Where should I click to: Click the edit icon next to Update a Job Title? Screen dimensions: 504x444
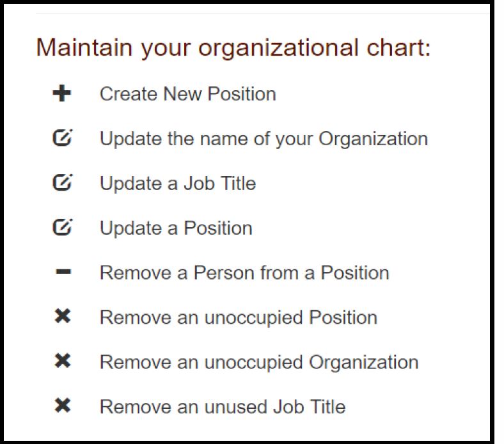(x=62, y=182)
